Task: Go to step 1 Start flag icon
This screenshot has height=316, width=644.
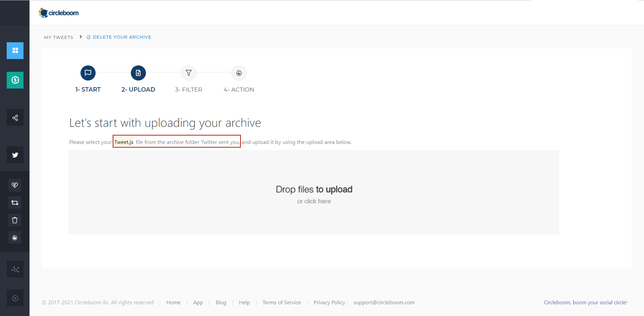Action: tap(88, 73)
